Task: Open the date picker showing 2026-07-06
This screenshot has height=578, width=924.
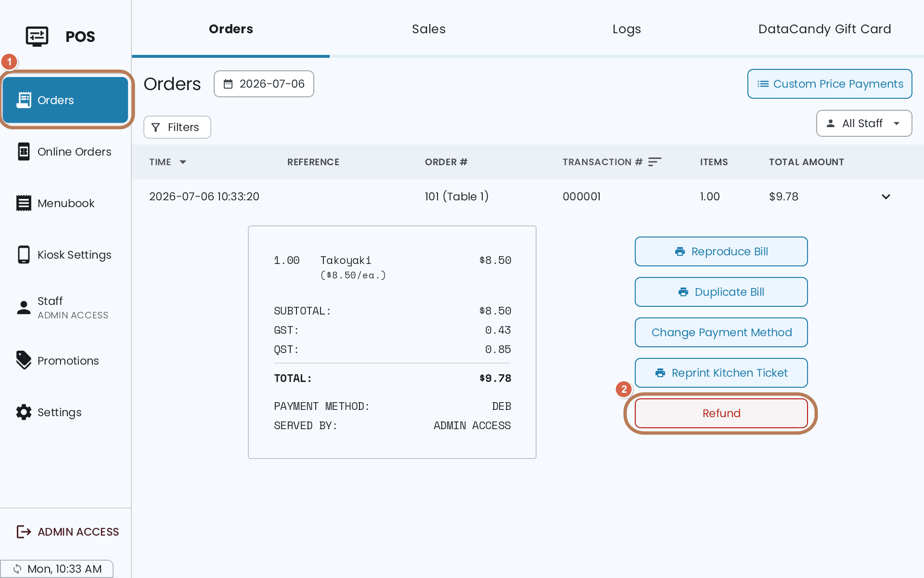Action: [x=264, y=84]
